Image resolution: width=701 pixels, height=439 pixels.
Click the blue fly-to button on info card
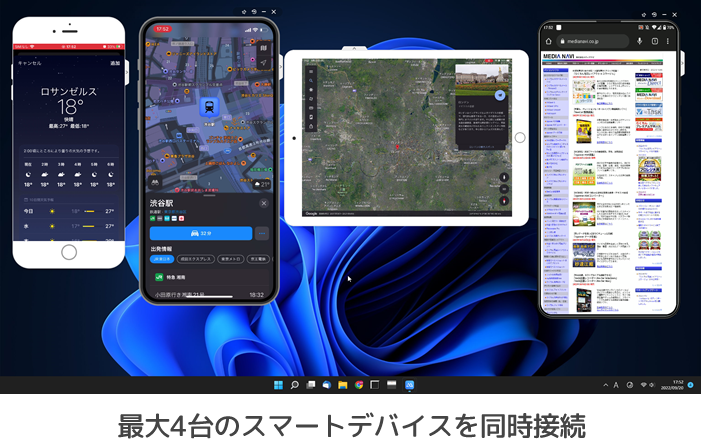(x=500, y=94)
